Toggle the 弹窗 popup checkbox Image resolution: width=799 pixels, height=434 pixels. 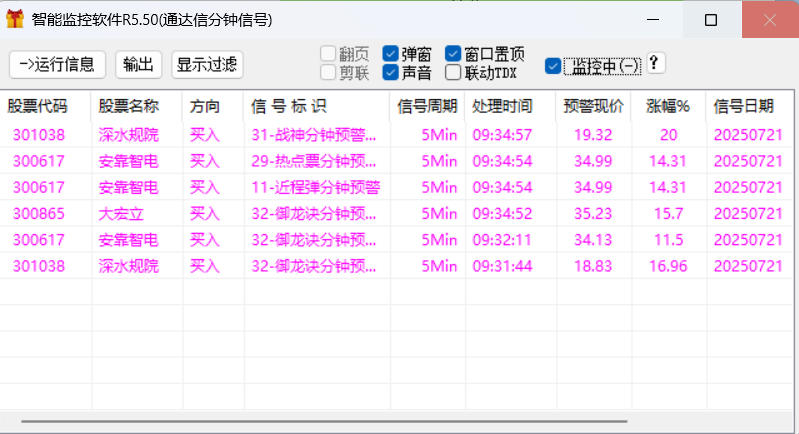[391, 54]
